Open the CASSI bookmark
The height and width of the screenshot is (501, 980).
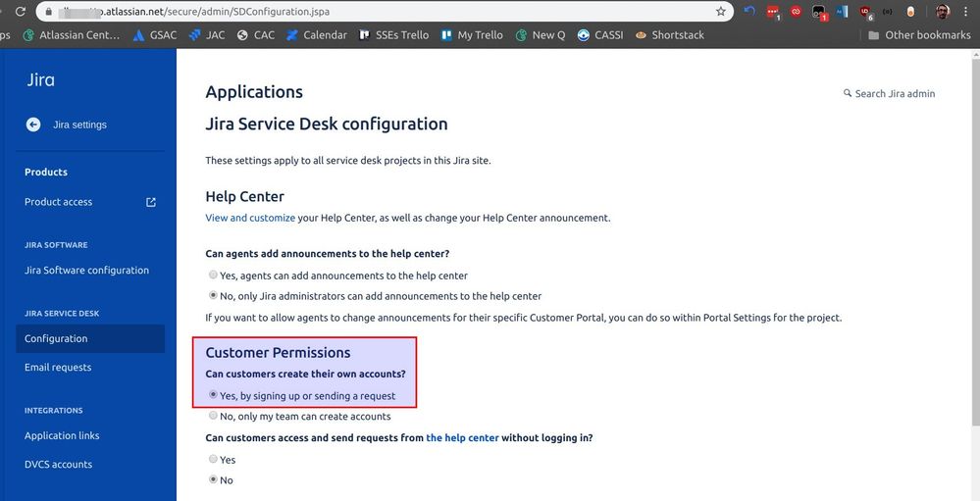600,35
